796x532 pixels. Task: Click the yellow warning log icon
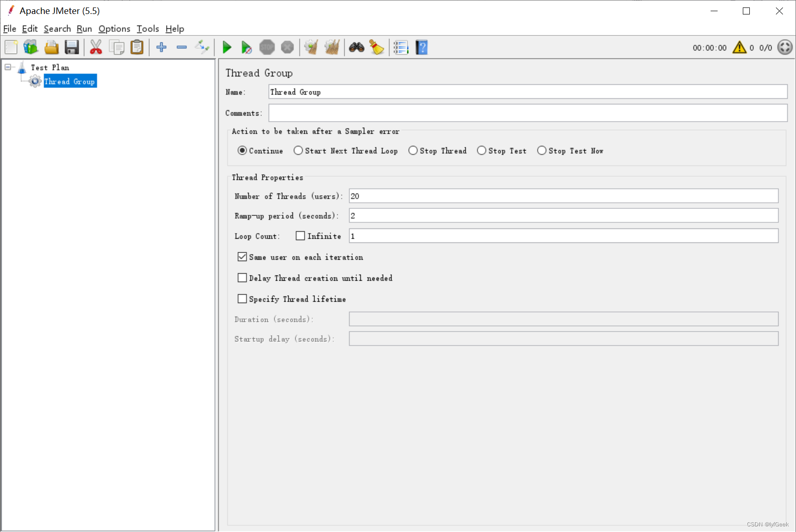[x=740, y=48]
